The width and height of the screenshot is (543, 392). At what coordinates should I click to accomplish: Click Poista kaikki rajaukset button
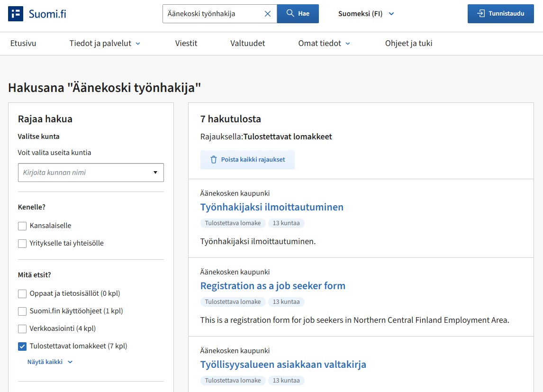(x=247, y=160)
